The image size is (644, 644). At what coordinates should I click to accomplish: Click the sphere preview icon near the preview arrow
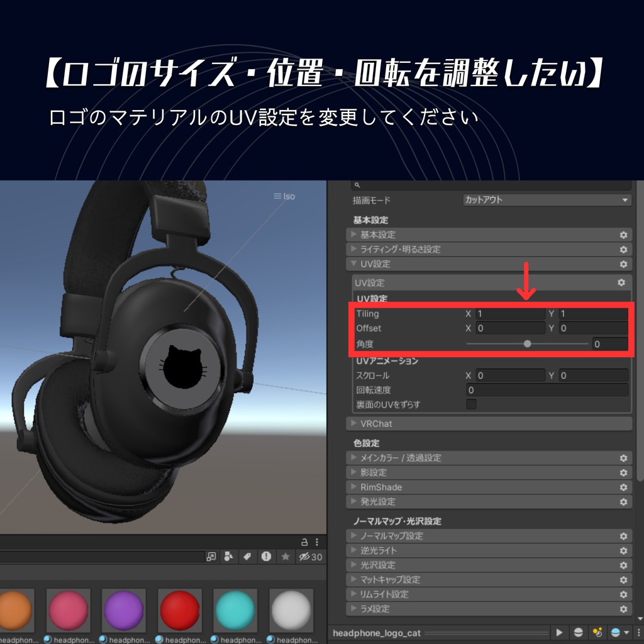579,633
